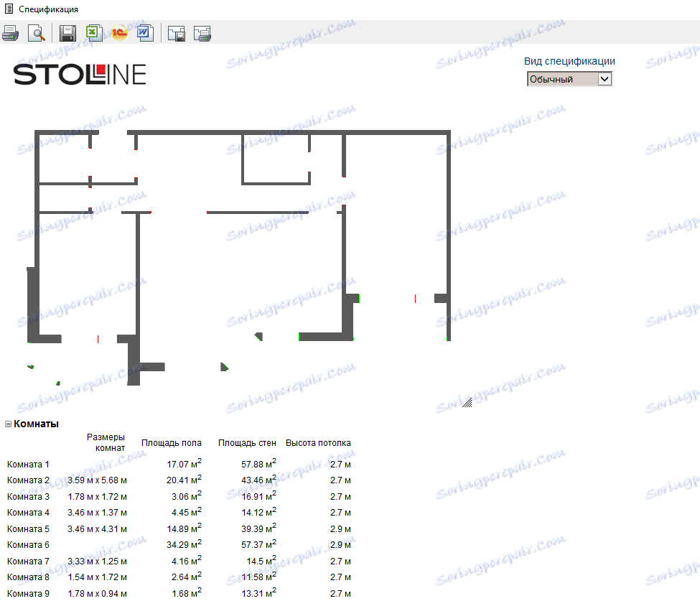Screen dimensions: 700x601
Task: Click the 34.29 м² floor area value
Action: tap(184, 544)
